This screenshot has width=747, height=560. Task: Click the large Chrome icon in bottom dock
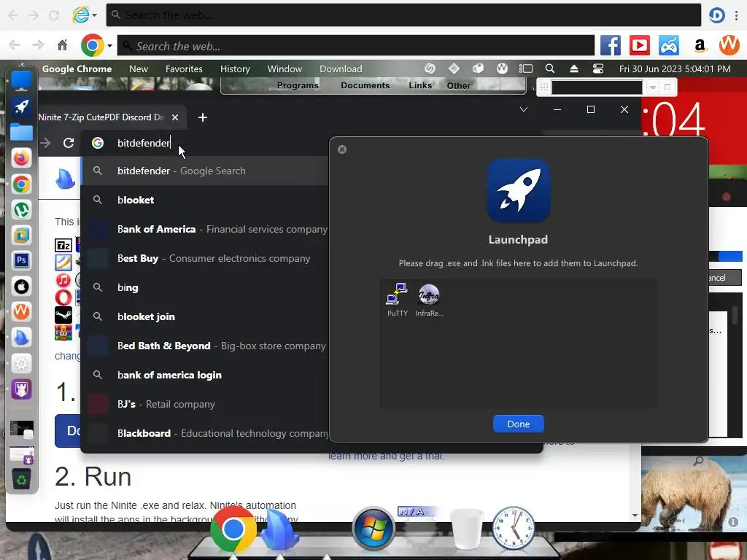click(x=233, y=529)
